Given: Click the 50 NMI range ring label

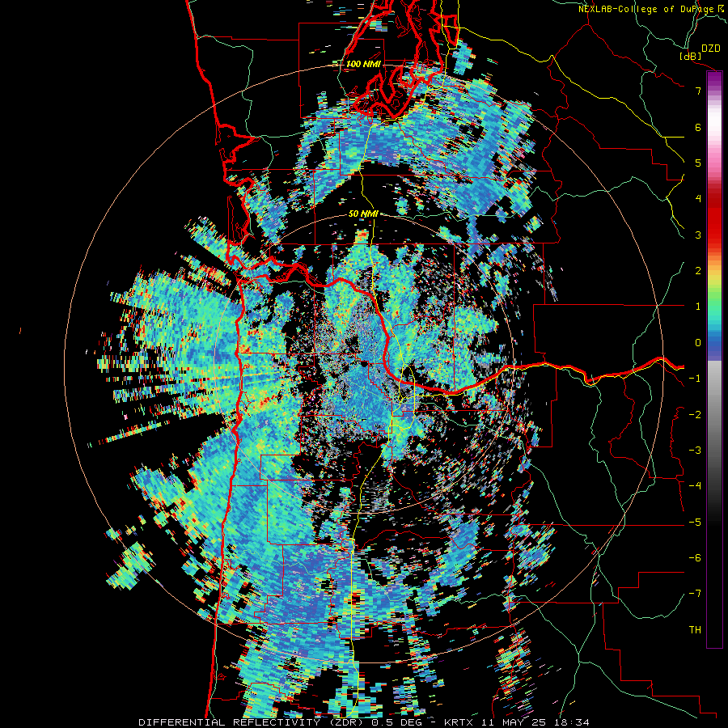Looking at the screenshot, I should (363, 214).
